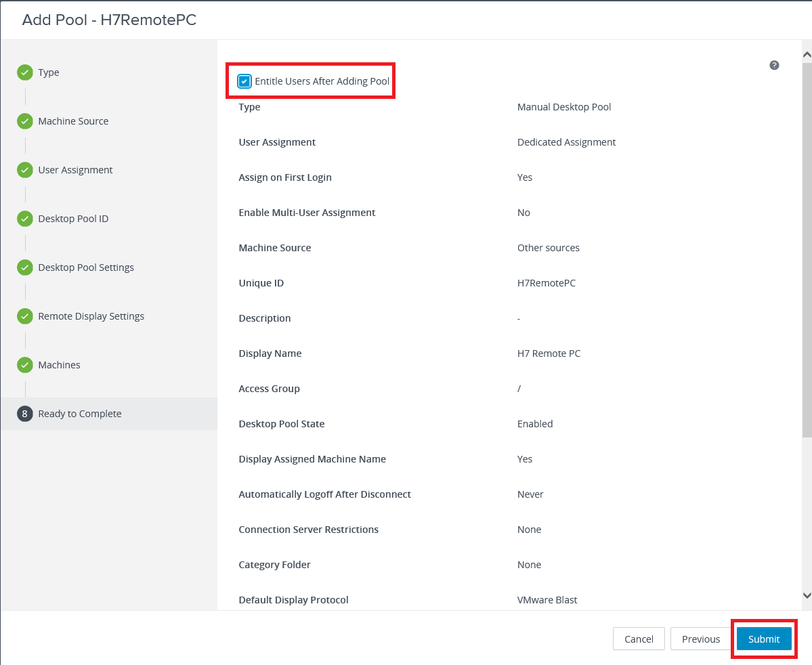This screenshot has width=812, height=665.
Task: Select the Ready to Complete step
Action: [80, 414]
